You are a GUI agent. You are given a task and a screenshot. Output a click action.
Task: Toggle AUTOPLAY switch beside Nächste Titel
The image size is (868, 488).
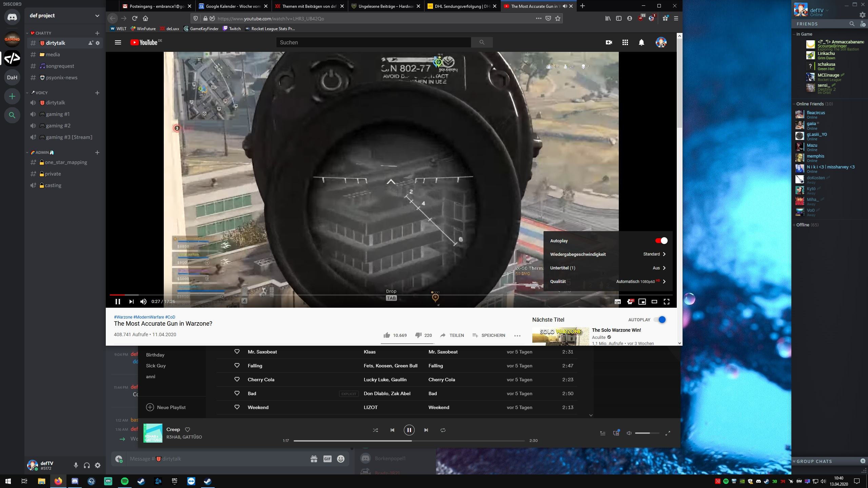(660, 320)
